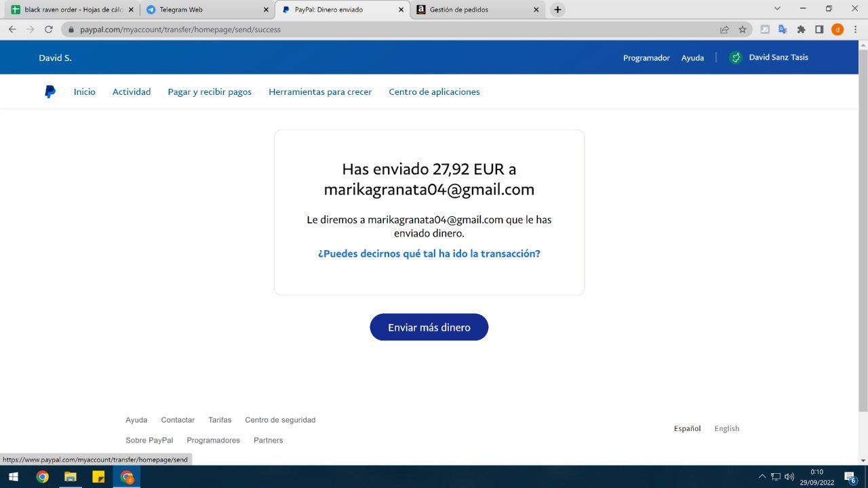Open Sticky Notes from the taskbar

98,476
